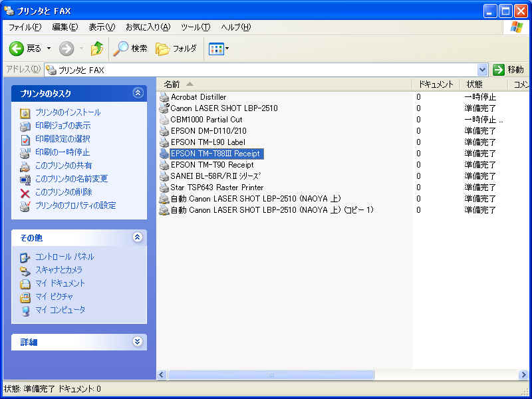Select the CBM1000 Partial Cut name text
532x399 pixels.
[207, 120]
